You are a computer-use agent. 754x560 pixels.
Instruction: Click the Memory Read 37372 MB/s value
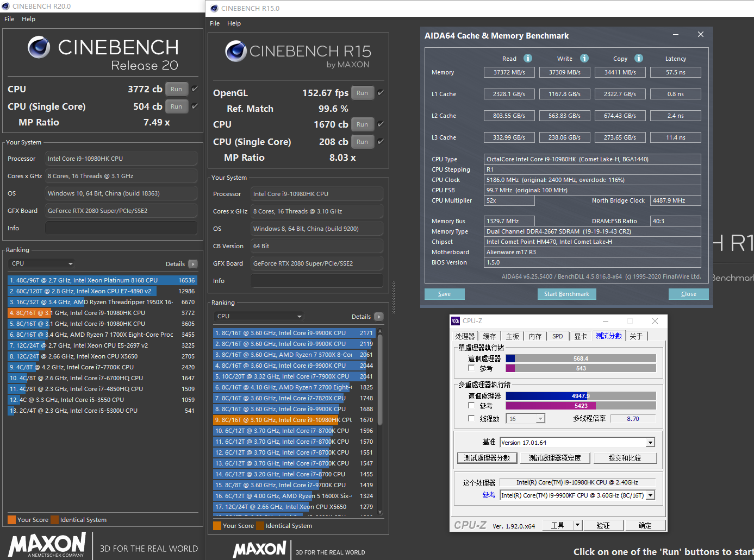509,72
